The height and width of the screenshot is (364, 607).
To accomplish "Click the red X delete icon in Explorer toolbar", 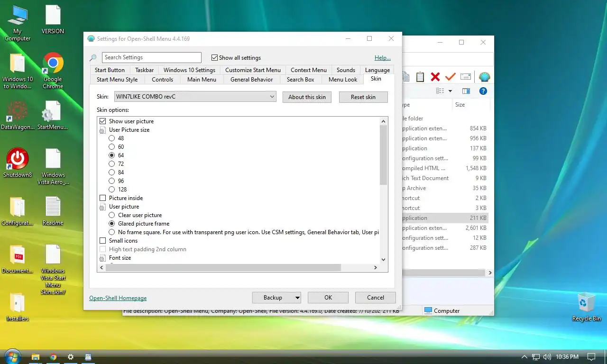I will (x=435, y=77).
